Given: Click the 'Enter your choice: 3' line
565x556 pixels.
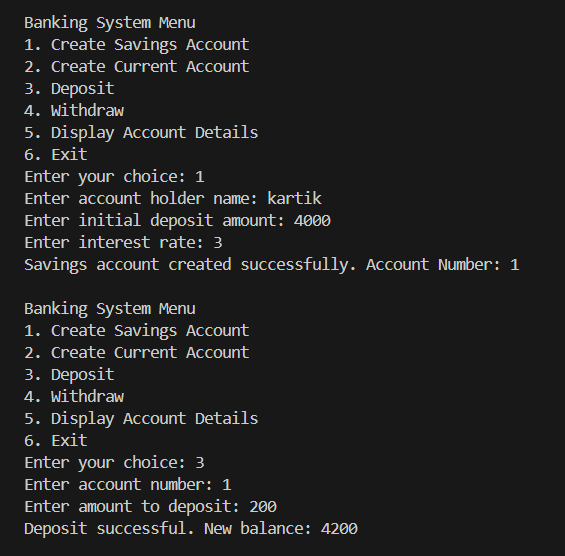Looking at the screenshot, I should [114, 463].
